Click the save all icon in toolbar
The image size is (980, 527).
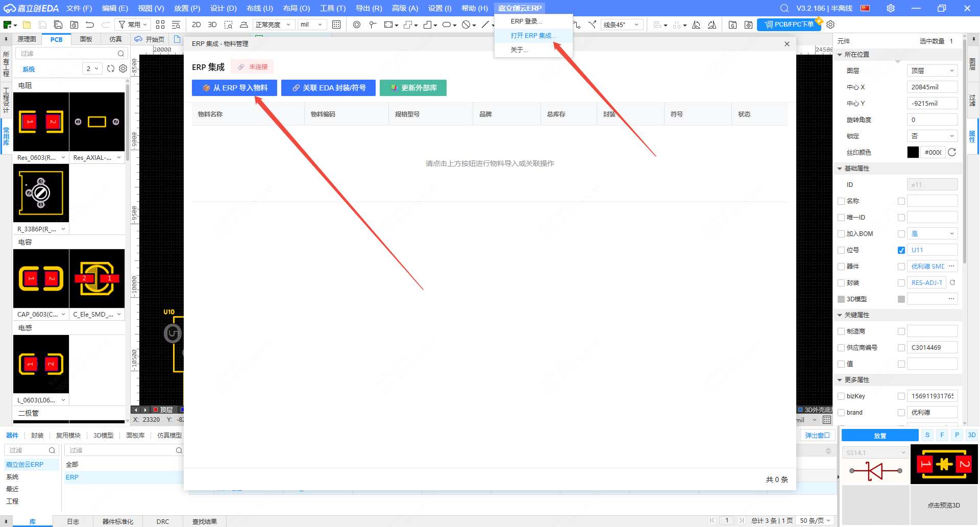click(x=58, y=25)
